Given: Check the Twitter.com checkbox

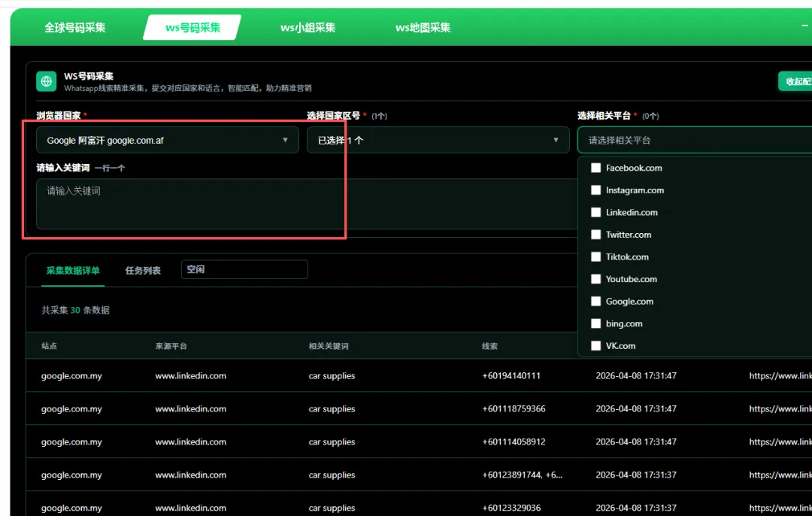Looking at the screenshot, I should pyautogui.click(x=596, y=235).
